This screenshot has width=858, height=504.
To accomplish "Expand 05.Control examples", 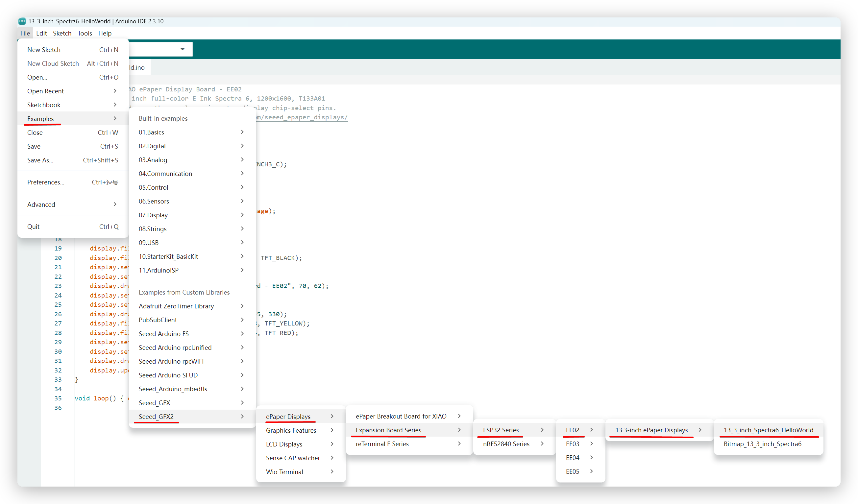I will pos(192,187).
